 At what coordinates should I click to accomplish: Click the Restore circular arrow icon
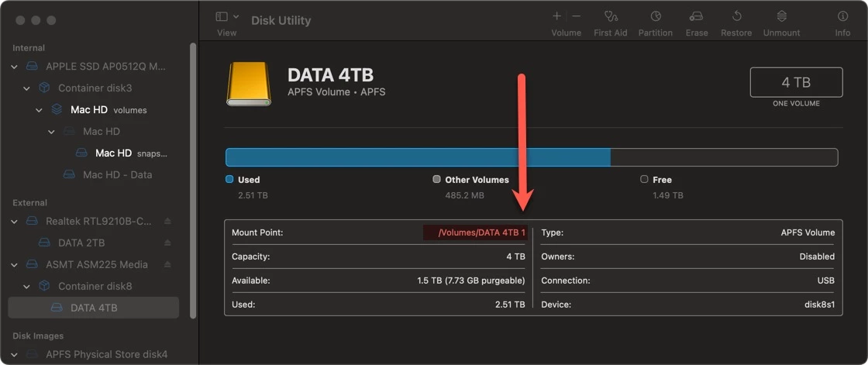point(736,16)
